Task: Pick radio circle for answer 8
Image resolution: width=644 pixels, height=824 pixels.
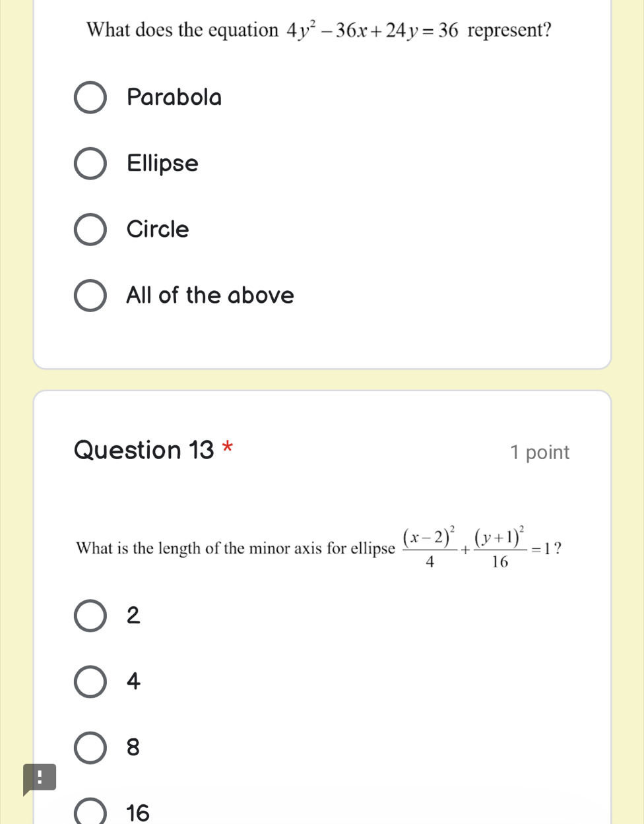Action: [x=90, y=747]
